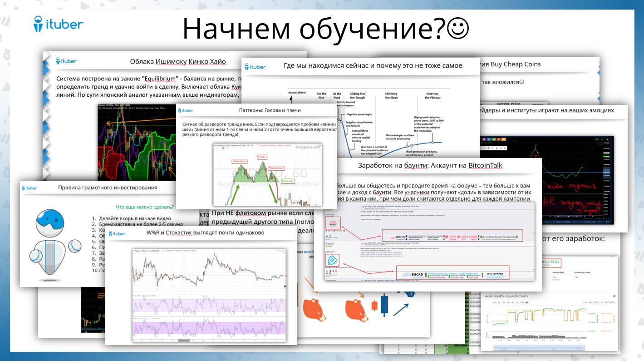Toggle visibility of the W%R indicator
The image size is (644, 361).
143,296
